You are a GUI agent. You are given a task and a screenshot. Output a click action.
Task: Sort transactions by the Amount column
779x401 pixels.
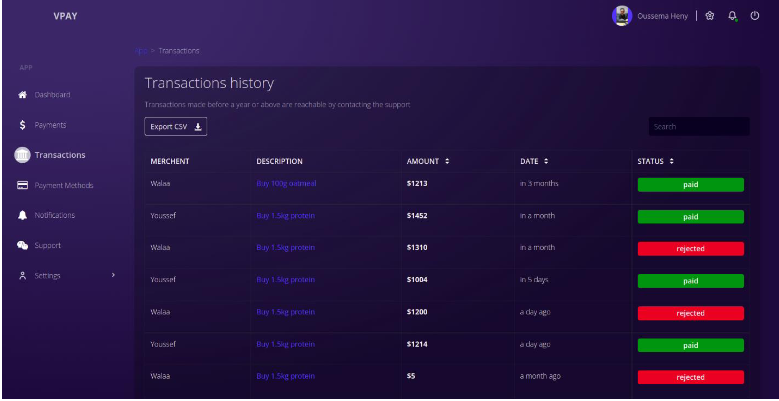[447, 161]
